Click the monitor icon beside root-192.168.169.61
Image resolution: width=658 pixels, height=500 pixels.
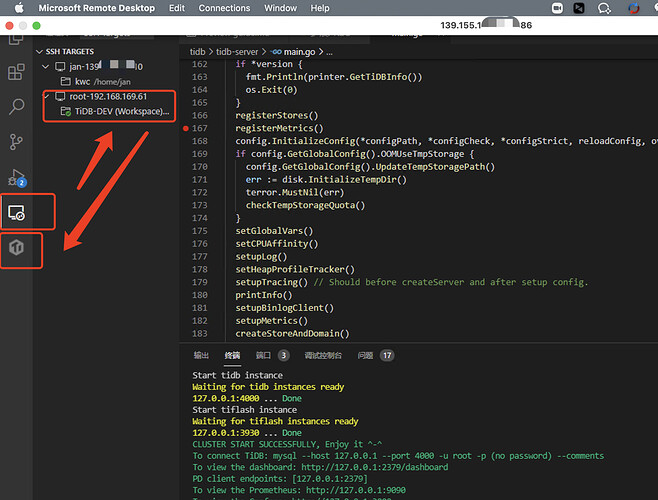pyautogui.click(x=60, y=97)
